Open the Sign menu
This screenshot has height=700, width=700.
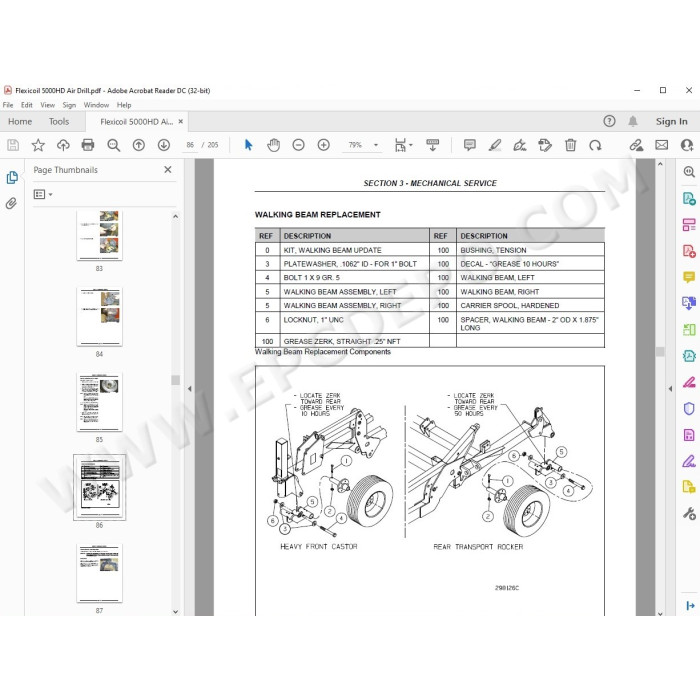pyautogui.click(x=69, y=105)
